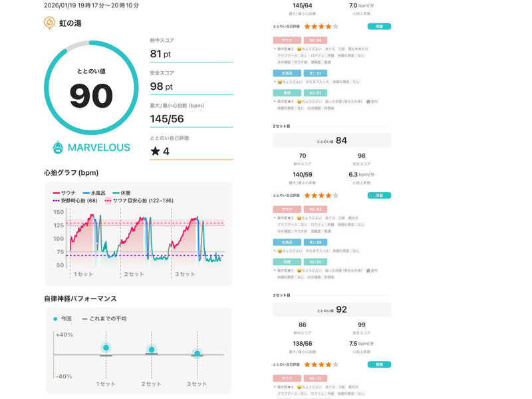
Task: Click the black star beside rating 4
Action: 155,151
